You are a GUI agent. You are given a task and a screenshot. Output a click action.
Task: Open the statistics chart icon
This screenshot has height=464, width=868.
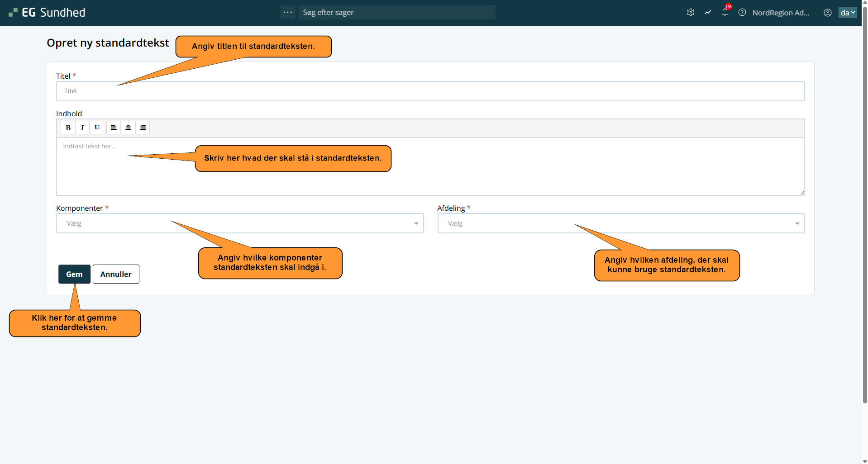tap(708, 13)
